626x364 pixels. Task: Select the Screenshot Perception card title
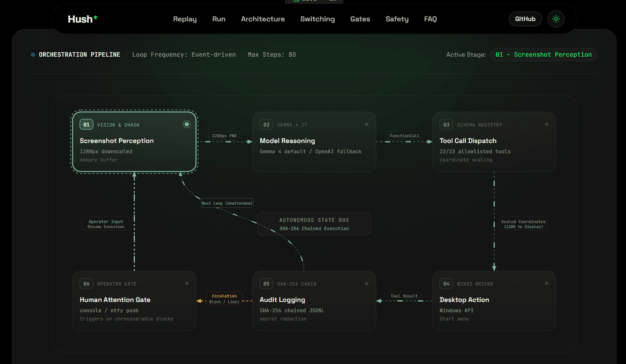pos(117,141)
